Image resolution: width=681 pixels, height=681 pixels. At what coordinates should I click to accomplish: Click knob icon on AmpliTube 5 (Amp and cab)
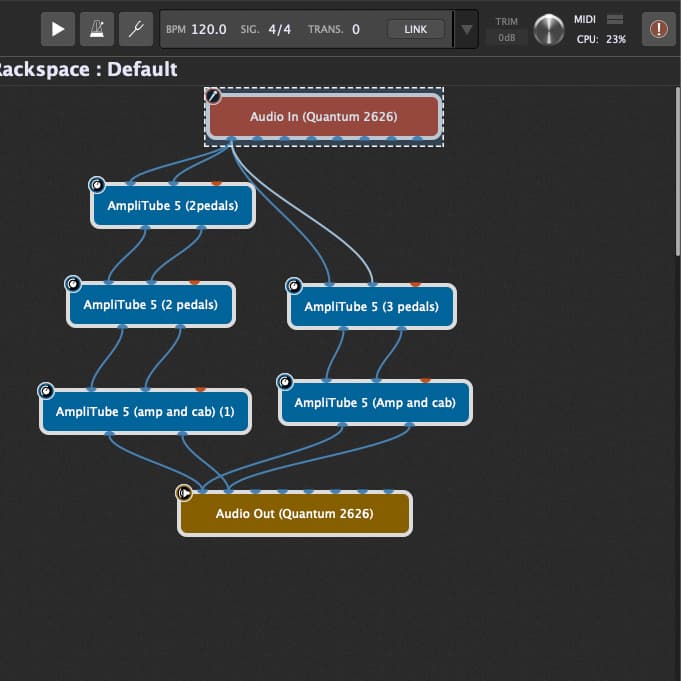click(x=284, y=382)
